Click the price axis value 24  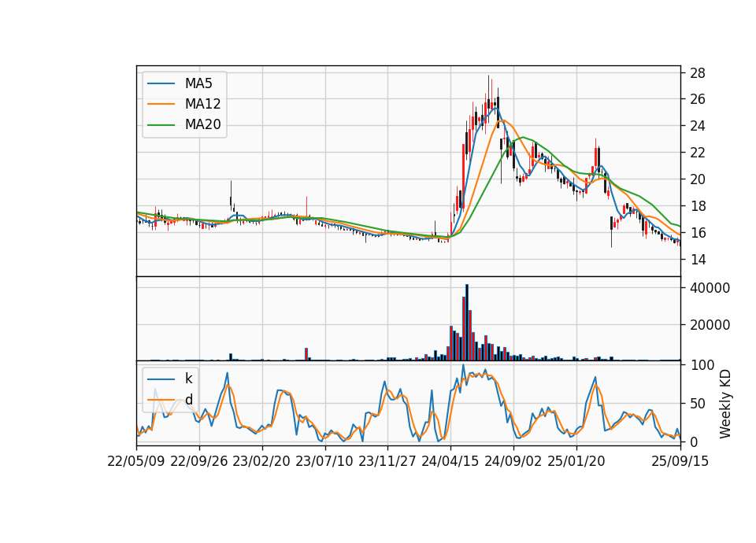pyautogui.click(x=698, y=126)
